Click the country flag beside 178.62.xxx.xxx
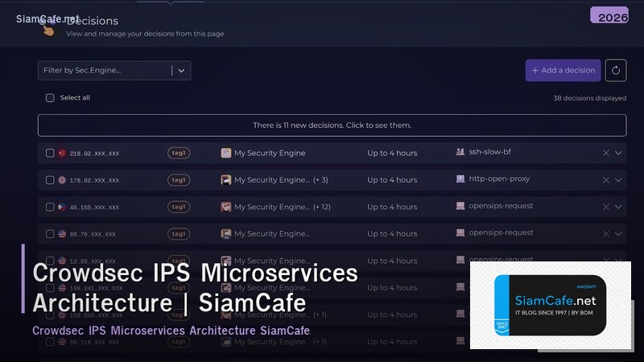Viewport: 644px width, 362px height. coord(62,180)
